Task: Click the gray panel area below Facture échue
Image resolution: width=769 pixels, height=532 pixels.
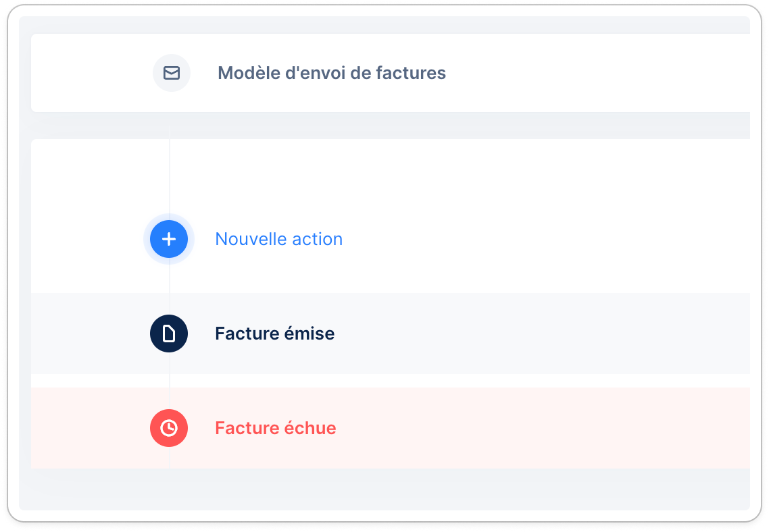Action: coord(384,489)
